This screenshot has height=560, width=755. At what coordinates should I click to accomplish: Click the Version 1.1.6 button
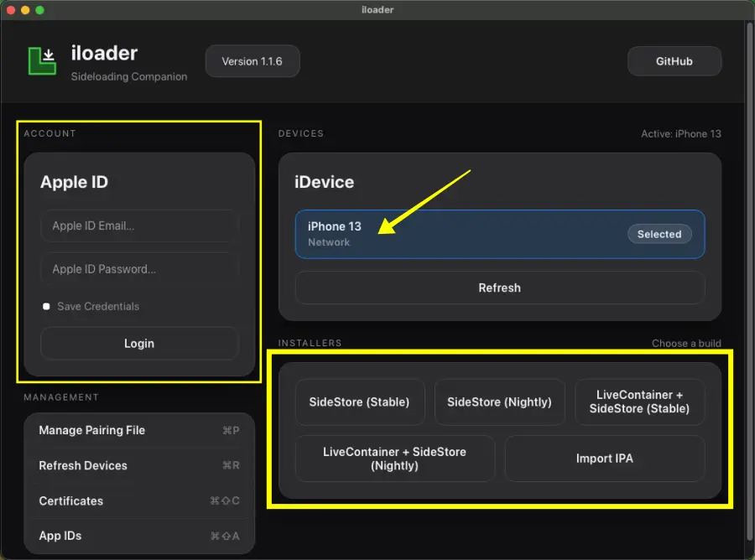point(253,61)
